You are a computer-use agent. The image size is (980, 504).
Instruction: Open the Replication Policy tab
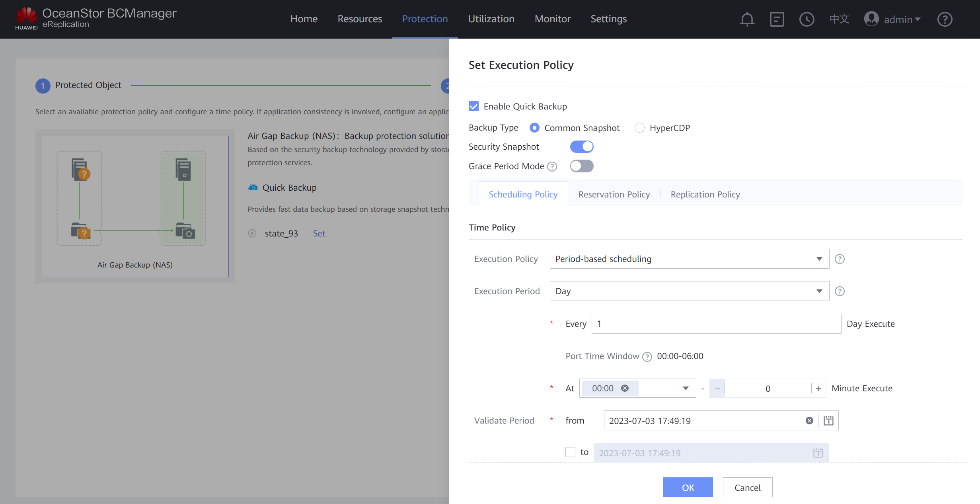pos(705,194)
